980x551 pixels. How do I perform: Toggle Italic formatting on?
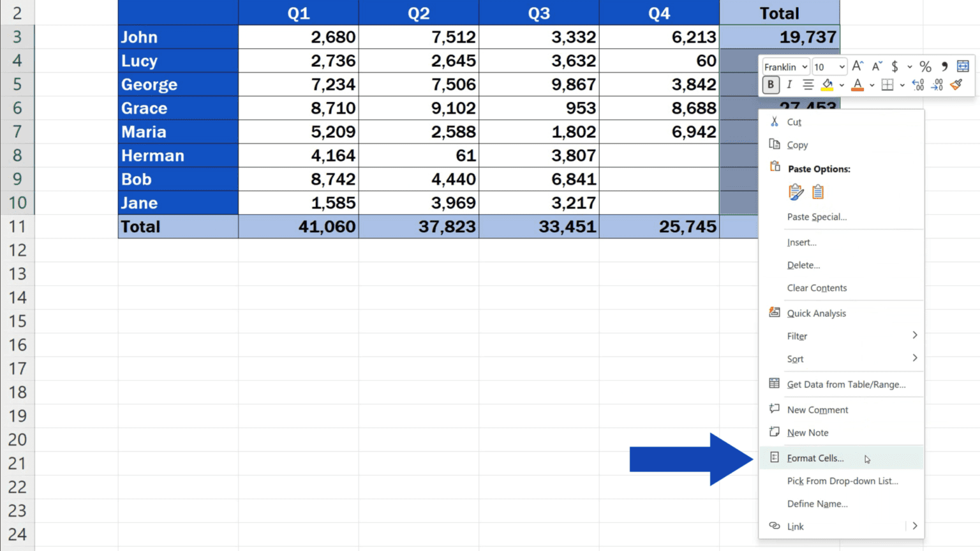click(789, 84)
